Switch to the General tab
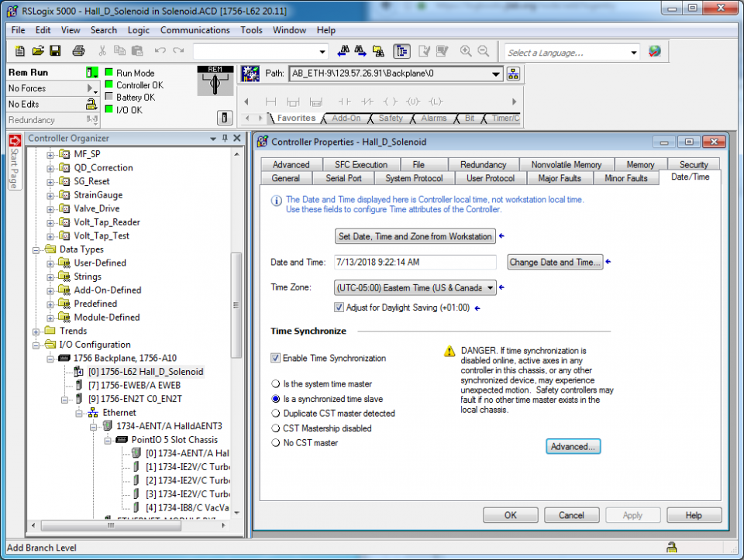 (x=286, y=178)
